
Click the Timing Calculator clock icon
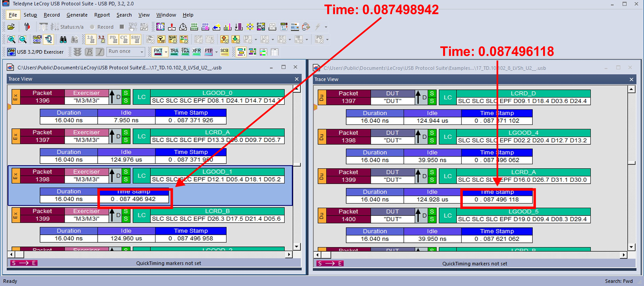(x=183, y=27)
